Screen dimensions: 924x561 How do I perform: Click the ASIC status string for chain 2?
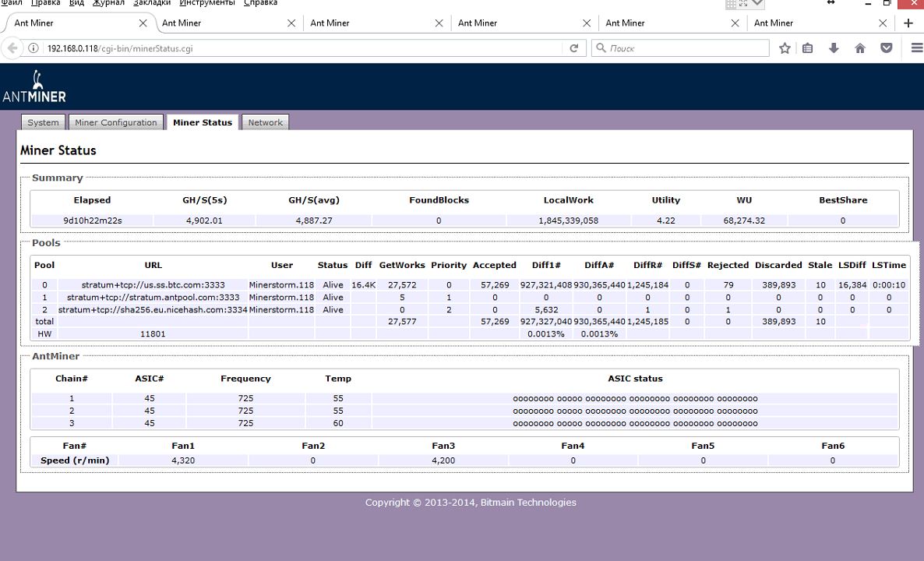click(x=635, y=411)
